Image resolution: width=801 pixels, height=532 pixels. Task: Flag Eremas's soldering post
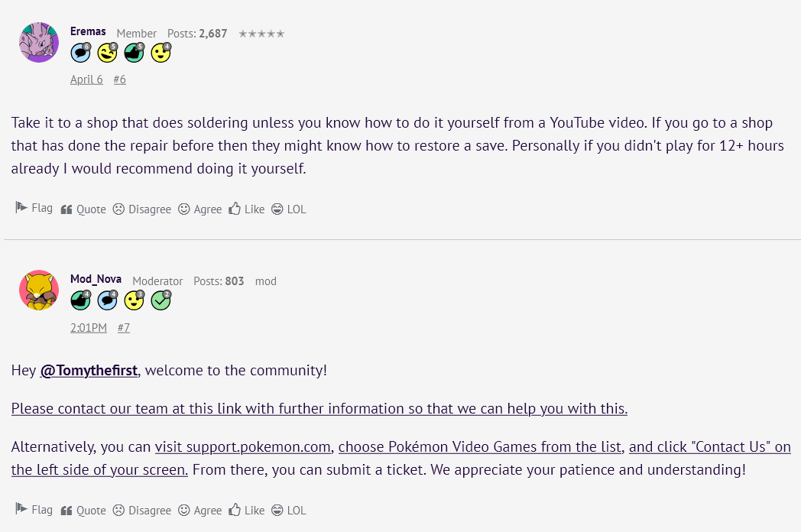(34, 208)
